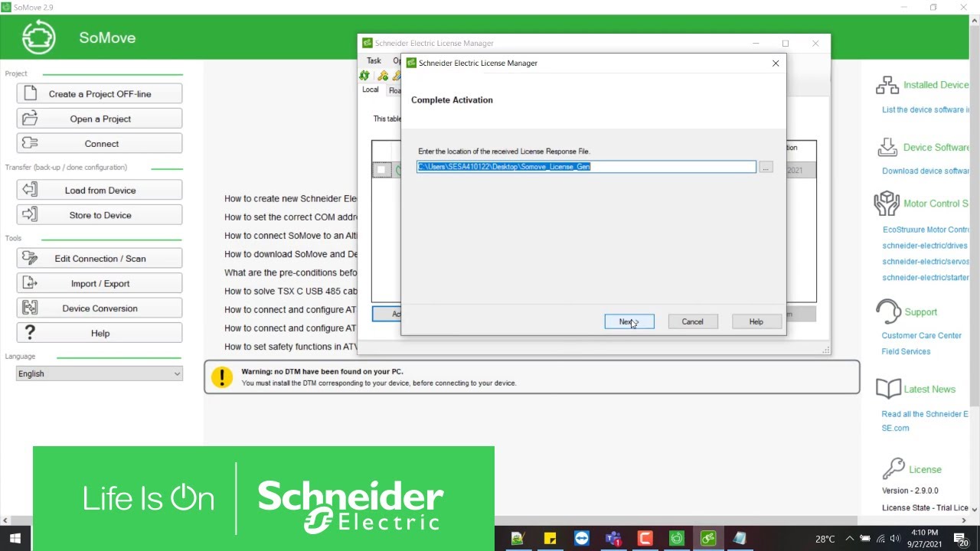
Task: Open schneider-electric/servos link
Action: point(925,262)
